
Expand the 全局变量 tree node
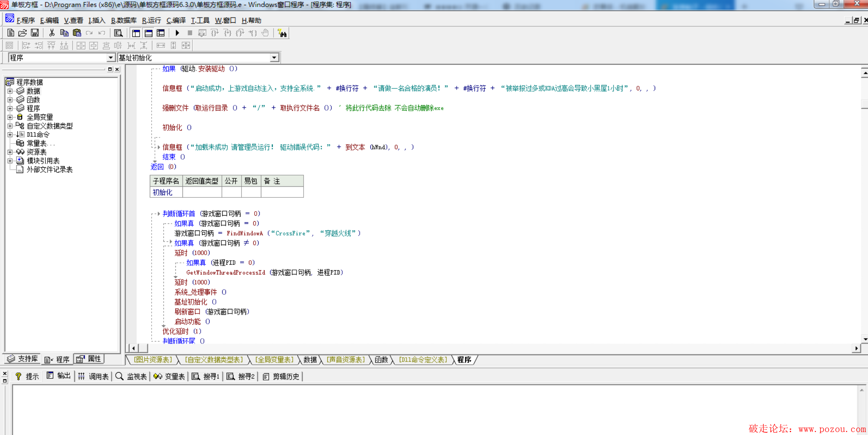click(x=10, y=117)
